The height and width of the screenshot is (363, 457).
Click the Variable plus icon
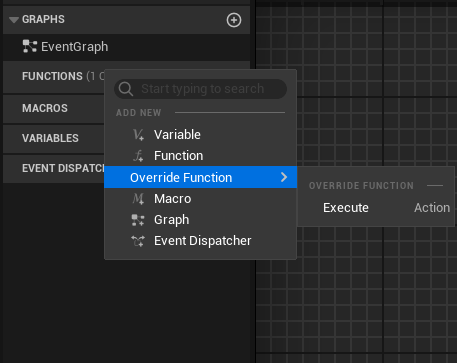[x=138, y=135]
